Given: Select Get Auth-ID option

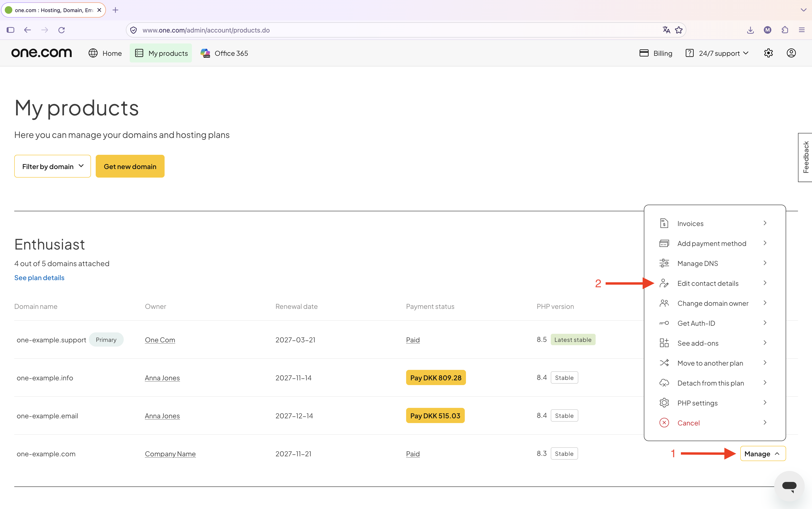Looking at the screenshot, I should tap(714, 323).
